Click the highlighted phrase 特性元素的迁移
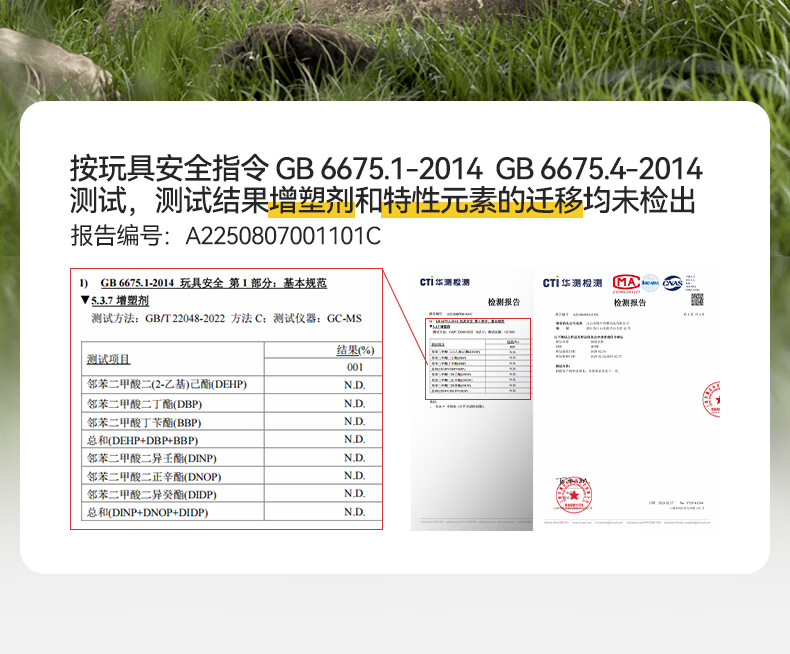Image resolution: width=790 pixels, height=654 pixels. 482,201
